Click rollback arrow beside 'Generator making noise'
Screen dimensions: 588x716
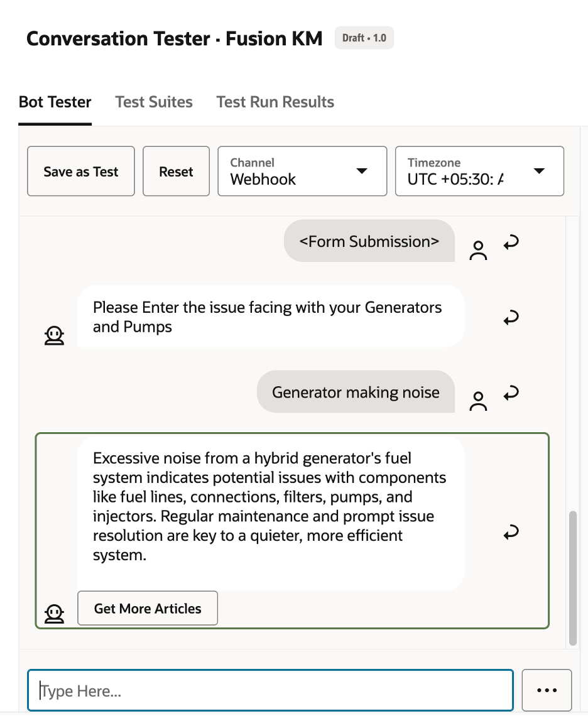click(x=511, y=393)
